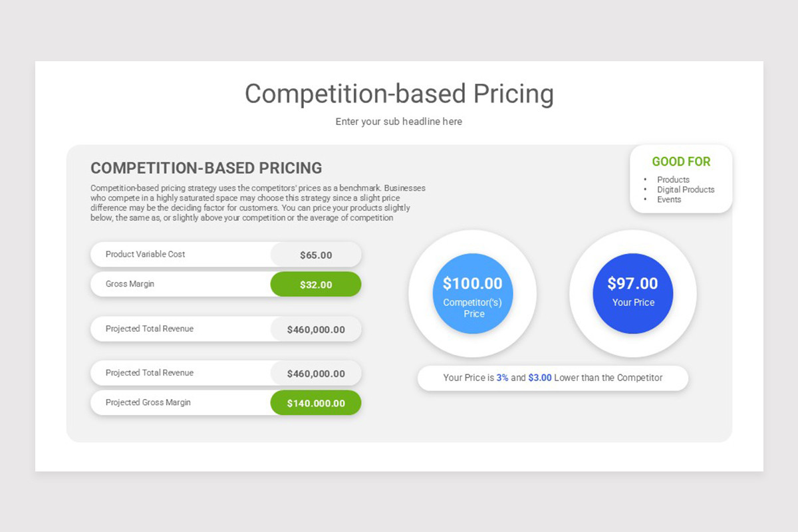Click the green $32.00 gross margin pill

pyautogui.click(x=316, y=284)
